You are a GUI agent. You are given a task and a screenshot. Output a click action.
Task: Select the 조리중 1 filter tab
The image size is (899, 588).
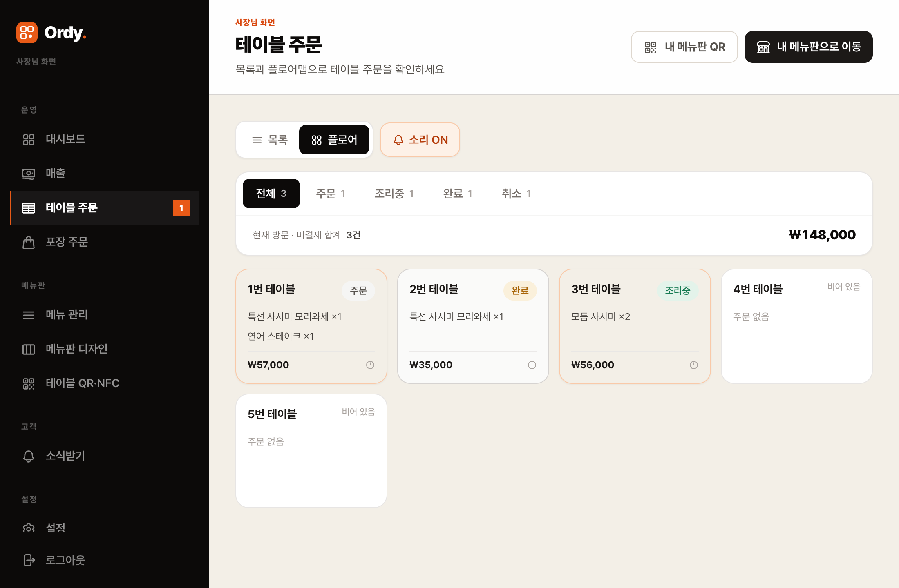(x=394, y=194)
